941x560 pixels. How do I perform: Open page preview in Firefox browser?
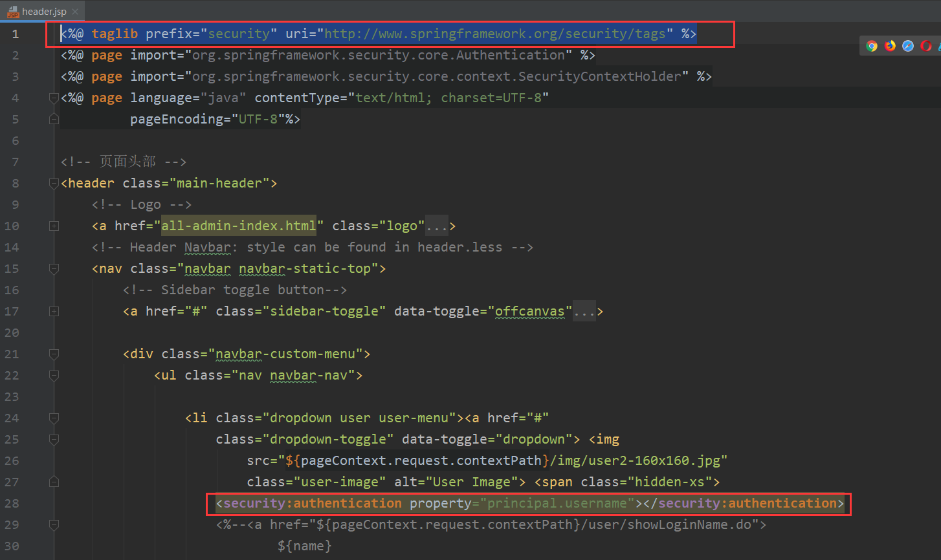click(x=890, y=45)
